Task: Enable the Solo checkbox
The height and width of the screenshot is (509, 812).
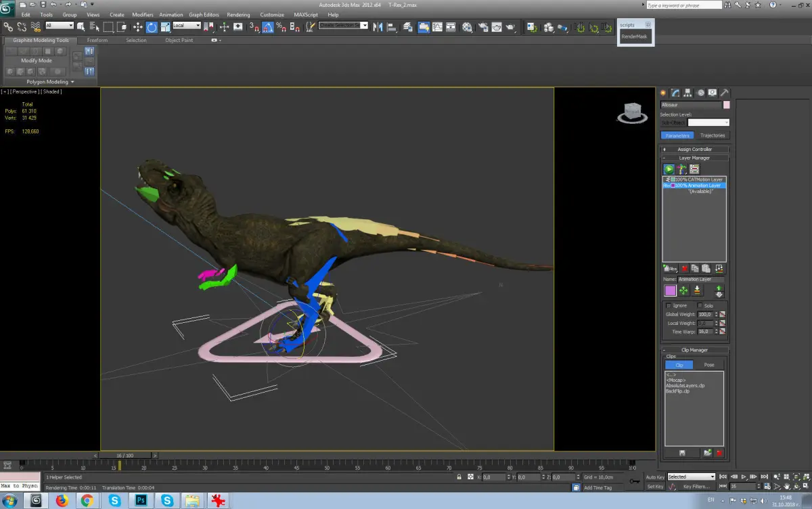Action: [700, 305]
